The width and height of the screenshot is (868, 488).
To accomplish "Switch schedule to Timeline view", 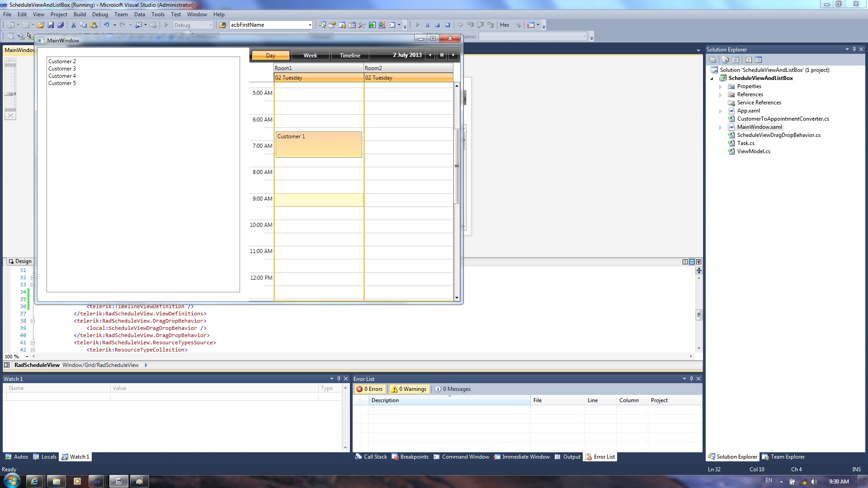I will point(350,56).
